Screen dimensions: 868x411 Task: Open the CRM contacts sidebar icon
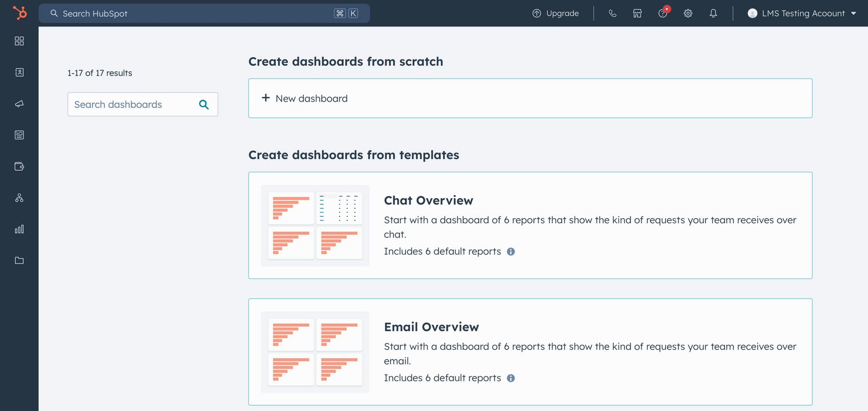coord(19,72)
